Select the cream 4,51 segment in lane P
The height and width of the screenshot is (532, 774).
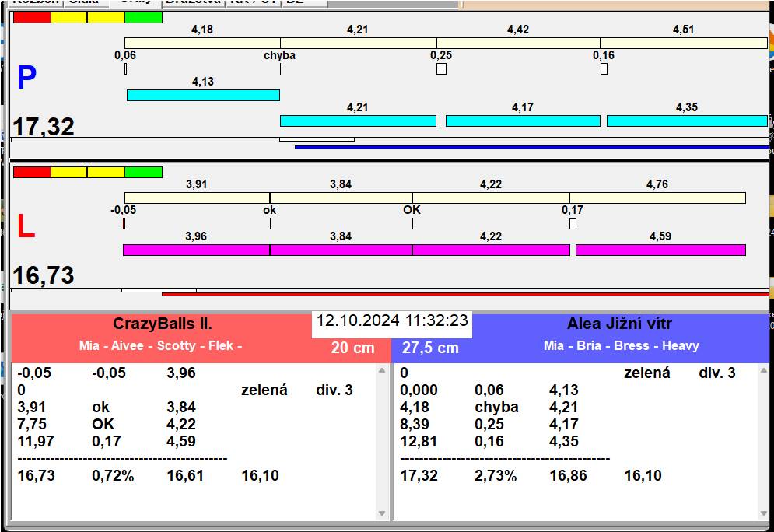tap(684, 43)
